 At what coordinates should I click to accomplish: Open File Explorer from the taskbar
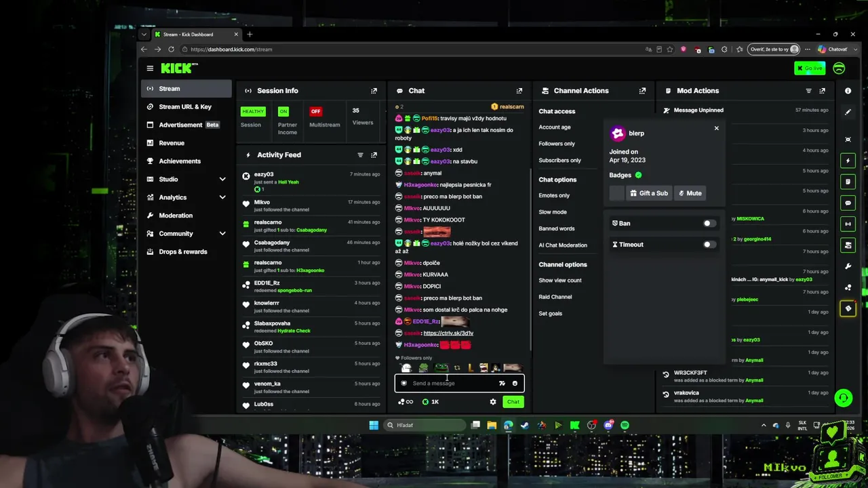click(x=492, y=426)
